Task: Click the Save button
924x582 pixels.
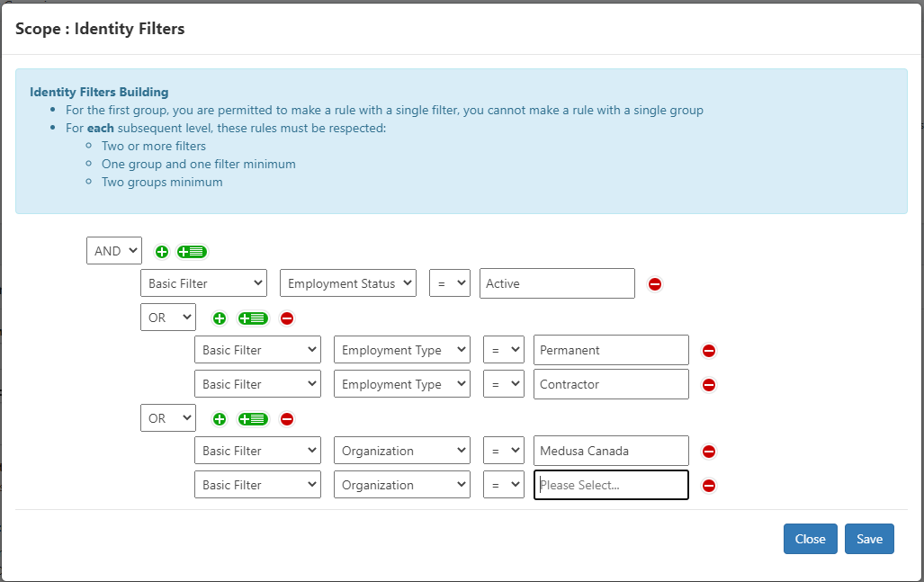Action: tap(869, 539)
